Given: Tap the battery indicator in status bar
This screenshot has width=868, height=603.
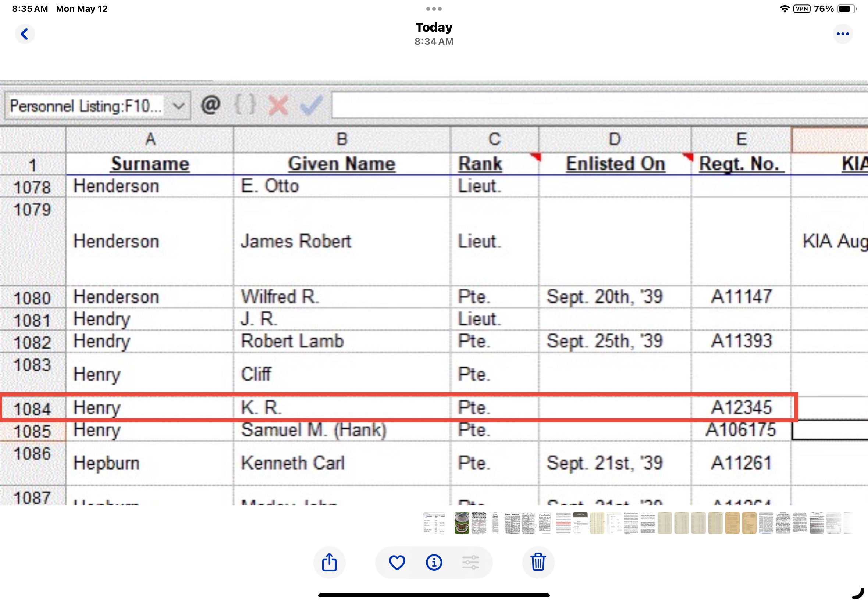Looking at the screenshot, I should (x=846, y=9).
